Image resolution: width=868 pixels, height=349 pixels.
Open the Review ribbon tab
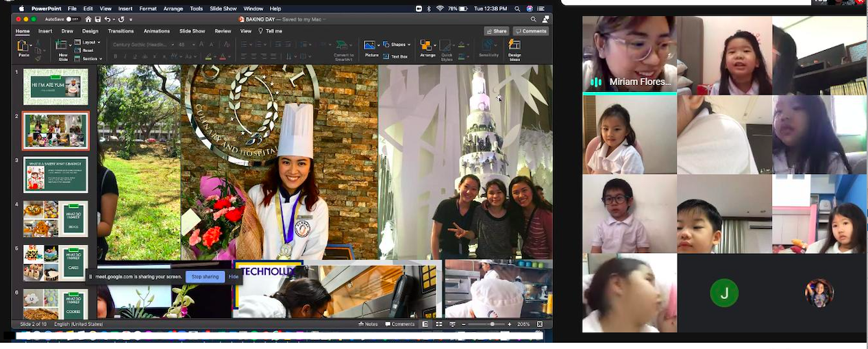[223, 31]
